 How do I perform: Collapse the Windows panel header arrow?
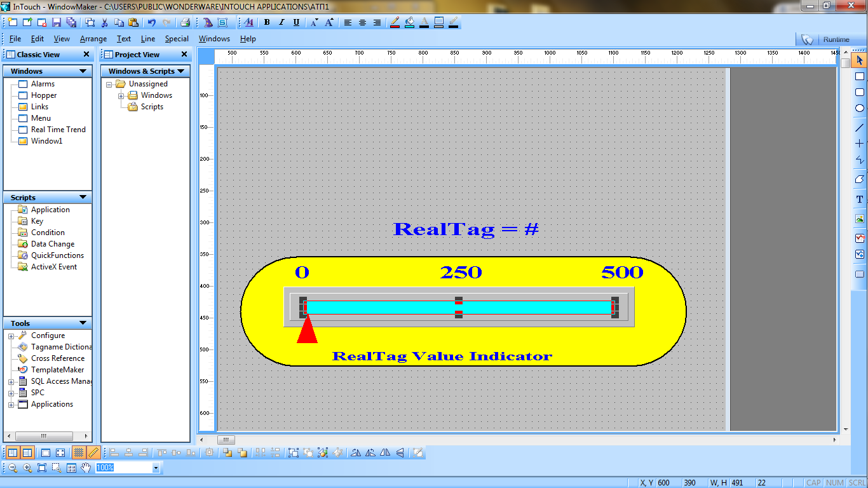[83, 71]
